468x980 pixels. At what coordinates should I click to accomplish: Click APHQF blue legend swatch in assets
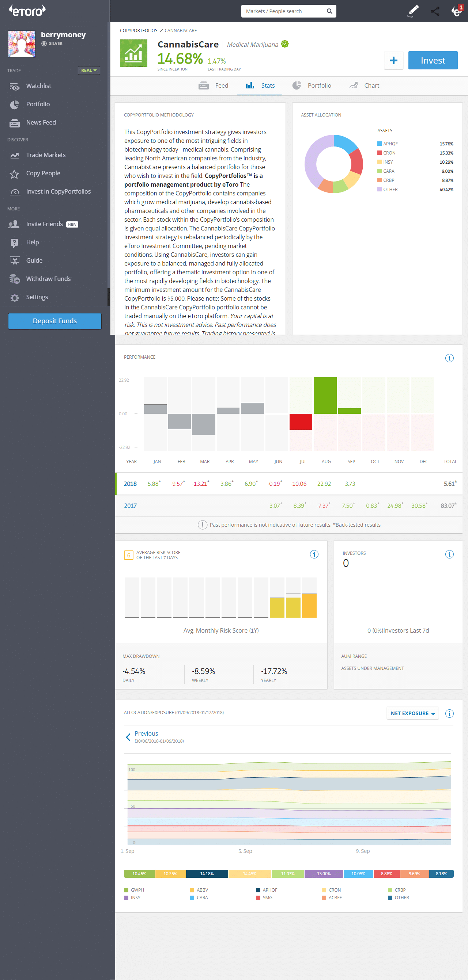click(x=379, y=144)
